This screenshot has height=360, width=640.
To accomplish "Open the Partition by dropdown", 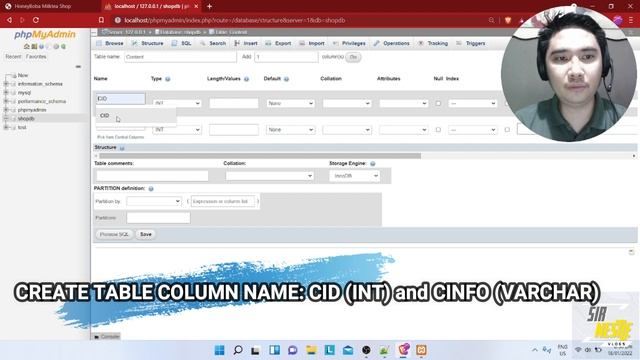I will (153, 201).
